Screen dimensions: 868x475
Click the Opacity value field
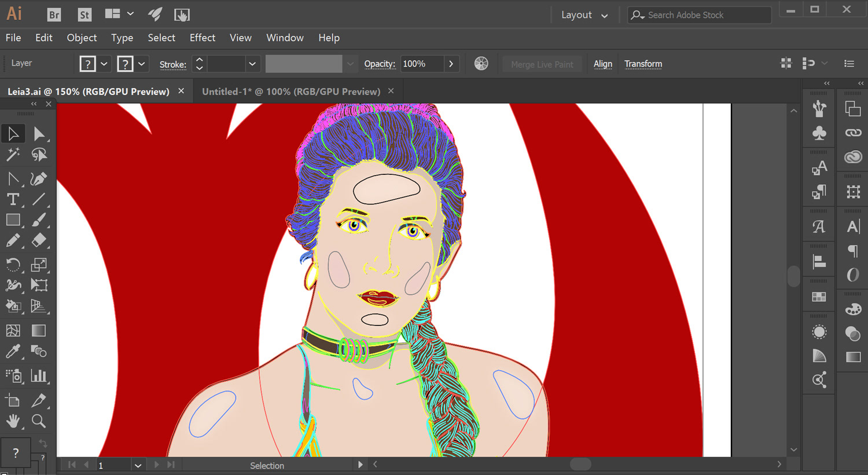(422, 64)
